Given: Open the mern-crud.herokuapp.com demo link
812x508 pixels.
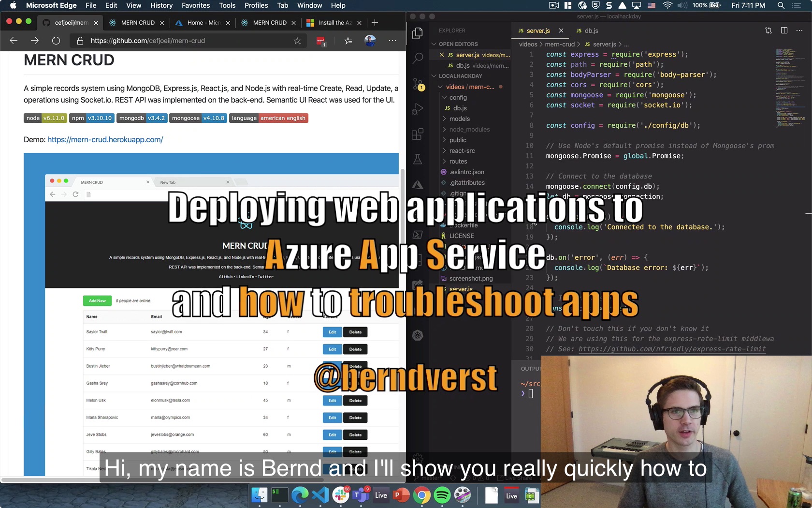Looking at the screenshot, I should click(105, 140).
